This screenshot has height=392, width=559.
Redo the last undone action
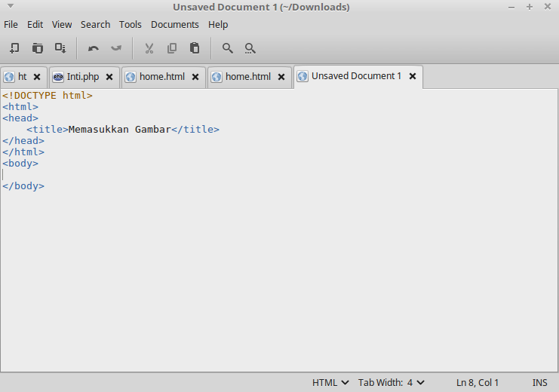(x=116, y=48)
